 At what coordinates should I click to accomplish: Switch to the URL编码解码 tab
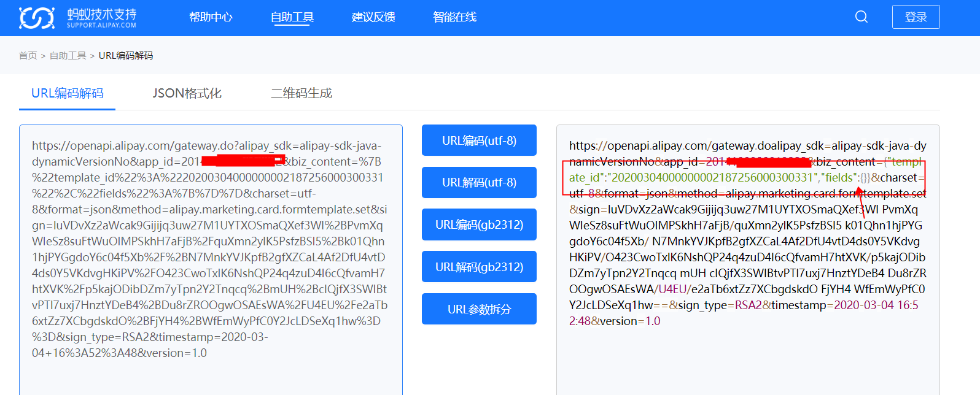point(68,93)
